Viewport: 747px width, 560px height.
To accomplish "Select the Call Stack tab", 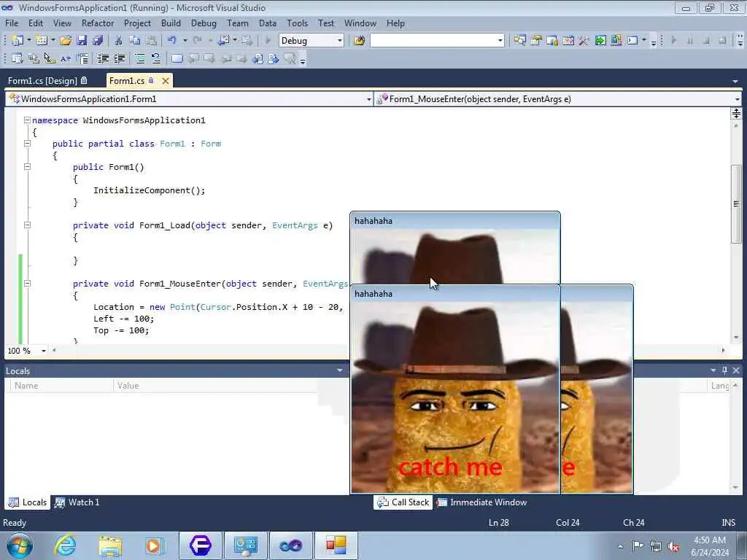I will click(x=403, y=502).
